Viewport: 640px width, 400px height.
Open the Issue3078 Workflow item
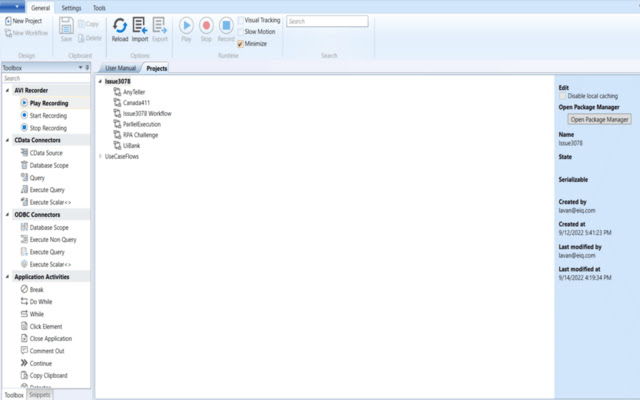coord(142,113)
